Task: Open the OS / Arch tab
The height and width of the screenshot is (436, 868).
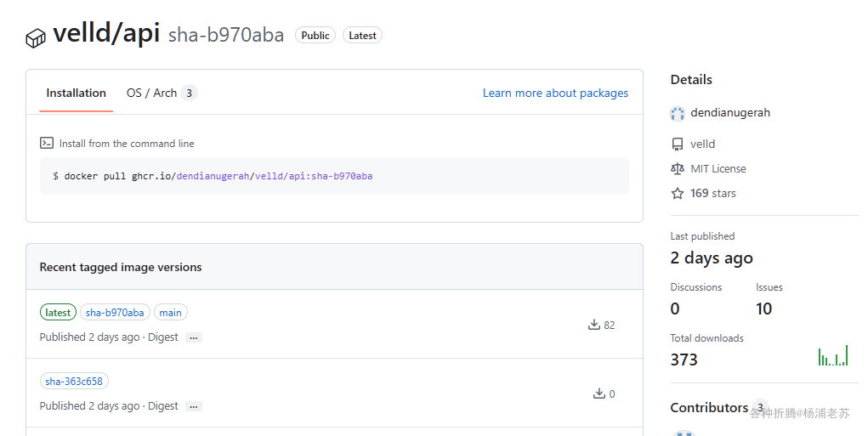Action: pyautogui.click(x=152, y=93)
